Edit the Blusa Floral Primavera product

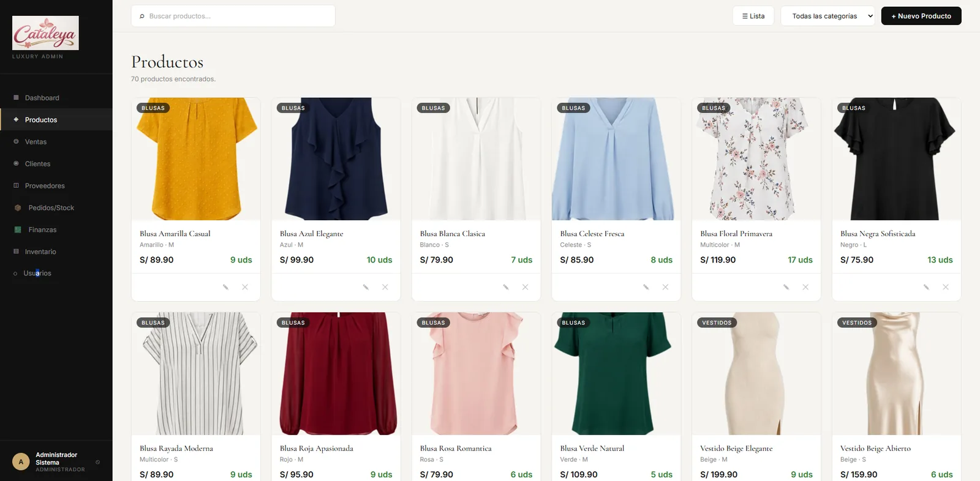(786, 287)
